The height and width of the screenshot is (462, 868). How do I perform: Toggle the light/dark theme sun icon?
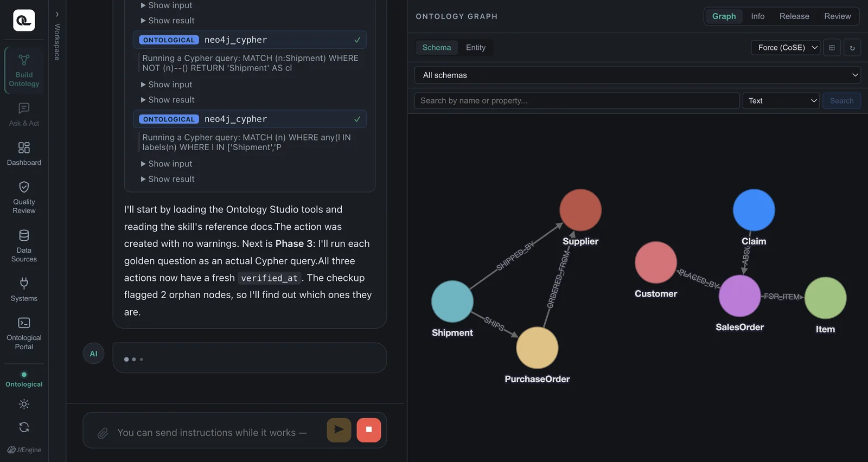click(24, 404)
